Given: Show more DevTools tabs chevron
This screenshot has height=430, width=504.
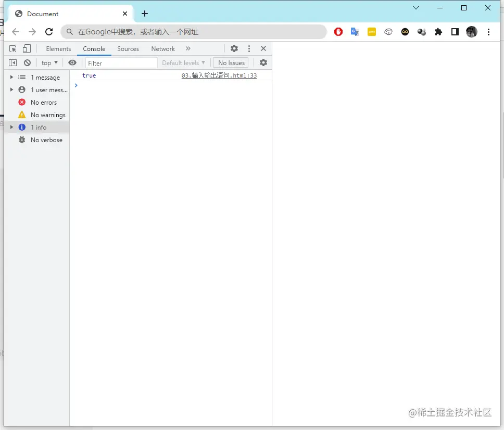Looking at the screenshot, I should (188, 48).
